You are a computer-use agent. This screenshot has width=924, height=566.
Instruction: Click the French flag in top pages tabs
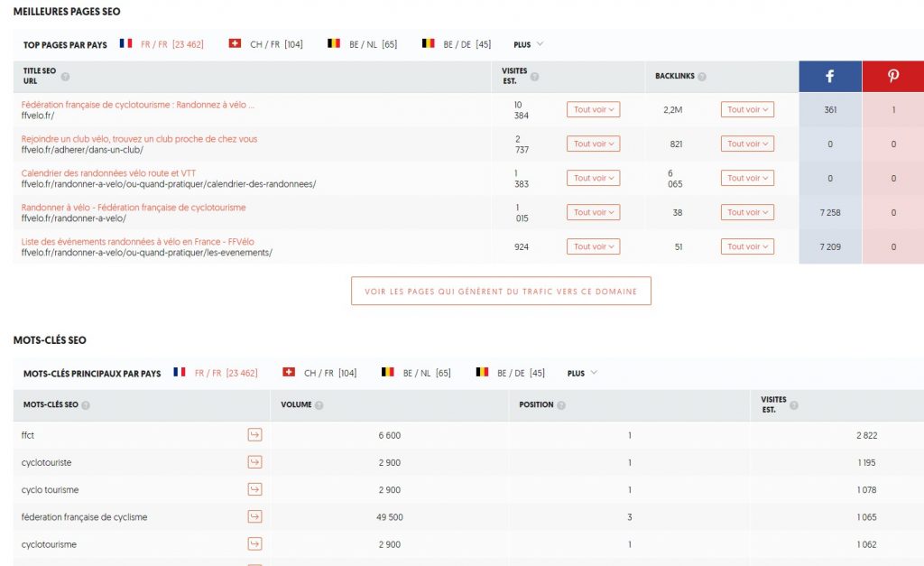coord(125,43)
